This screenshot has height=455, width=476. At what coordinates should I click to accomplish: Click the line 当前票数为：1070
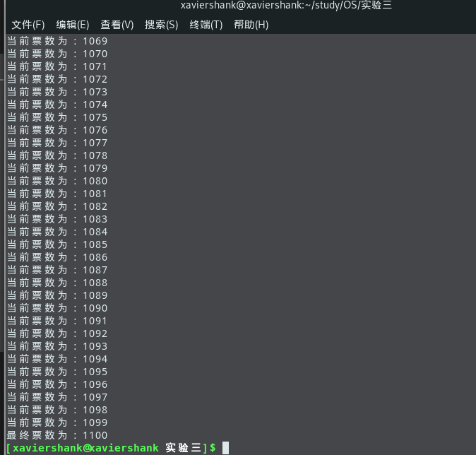point(57,54)
